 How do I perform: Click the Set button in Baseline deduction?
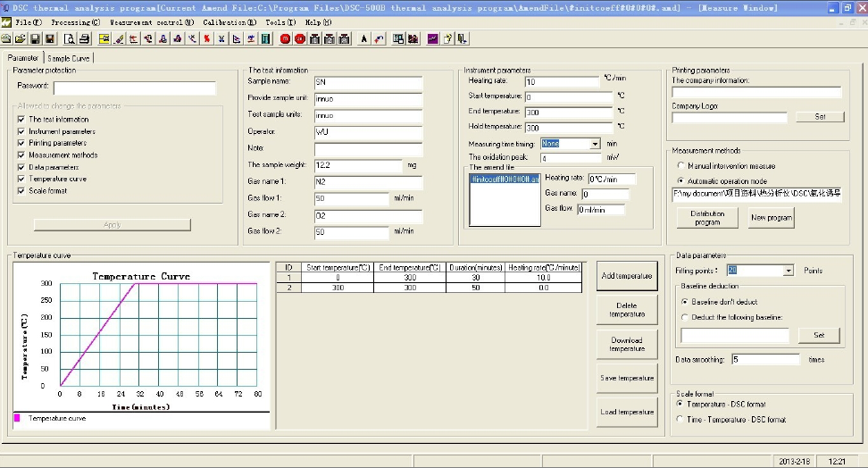(819, 335)
